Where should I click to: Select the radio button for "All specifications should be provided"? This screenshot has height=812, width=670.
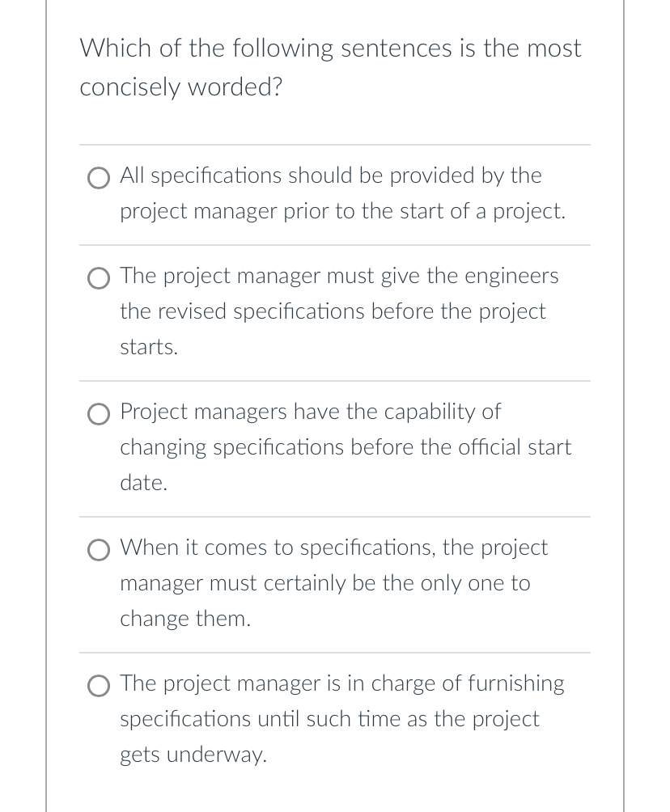[100, 178]
